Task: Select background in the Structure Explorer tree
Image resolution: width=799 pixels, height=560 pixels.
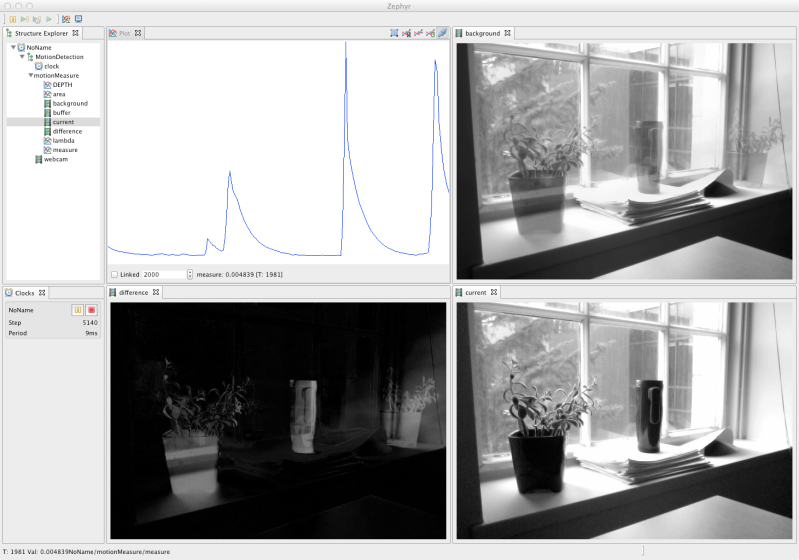Action: 70,103
